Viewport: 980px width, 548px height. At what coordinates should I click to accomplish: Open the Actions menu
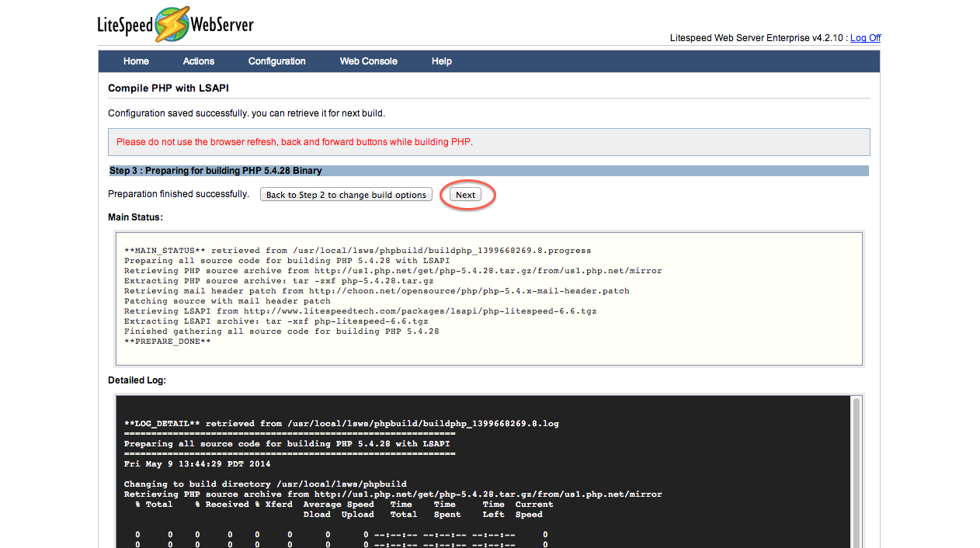click(x=199, y=61)
